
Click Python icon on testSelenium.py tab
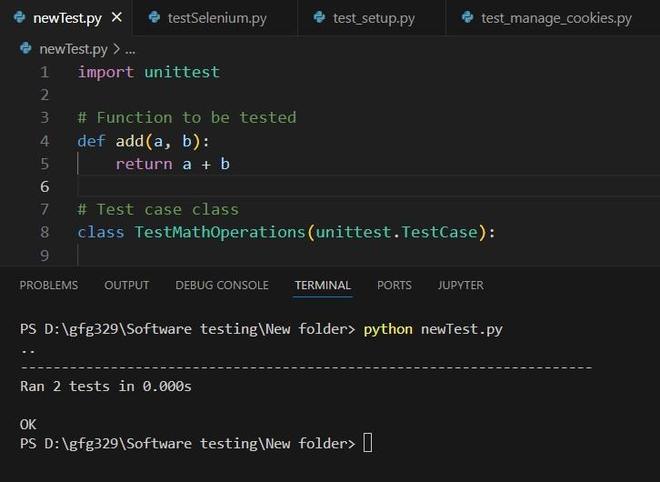[x=154, y=17]
